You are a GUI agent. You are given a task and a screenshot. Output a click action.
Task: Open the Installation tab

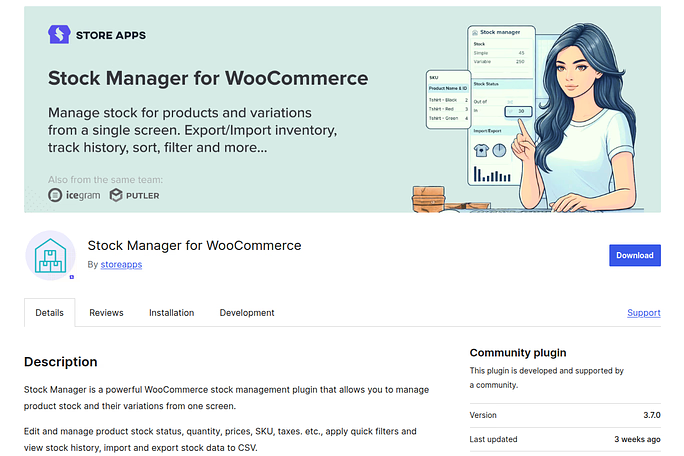pyautogui.click(x=171, y=312)
